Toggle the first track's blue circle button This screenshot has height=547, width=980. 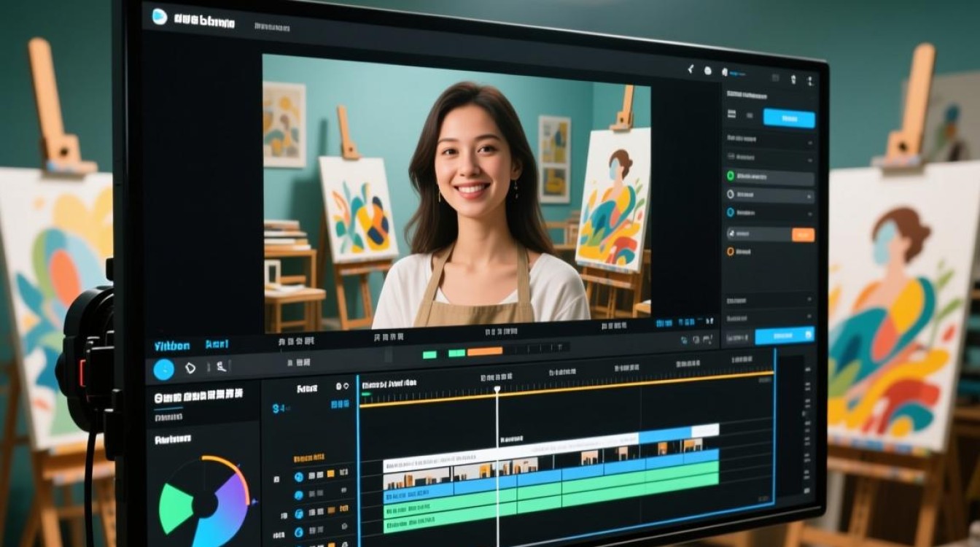tap(298, 477)
